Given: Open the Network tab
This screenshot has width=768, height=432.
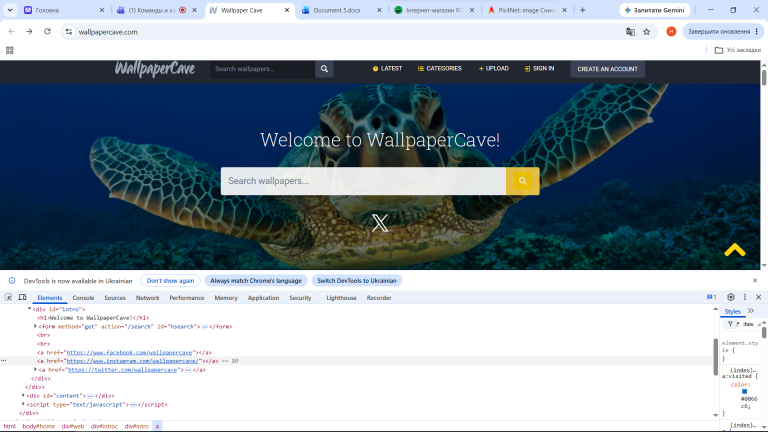Looking at the screenshot, I should click(147, 297).
